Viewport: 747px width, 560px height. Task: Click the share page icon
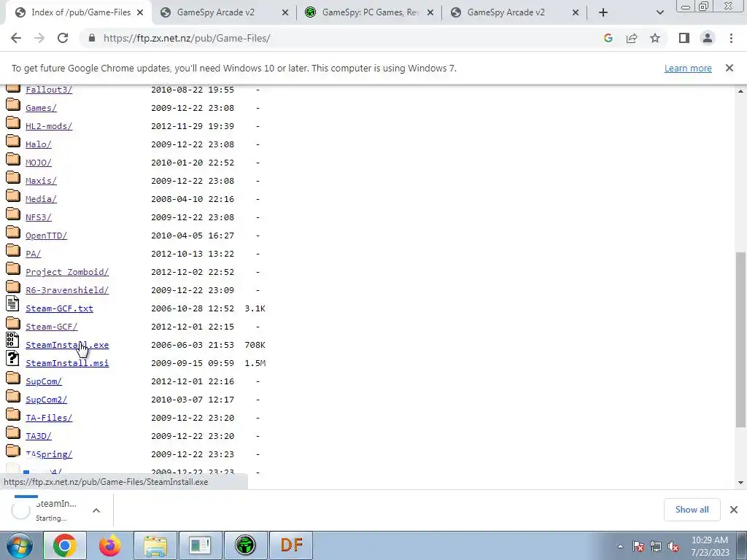pyautogui.click(x=632, y=38)
